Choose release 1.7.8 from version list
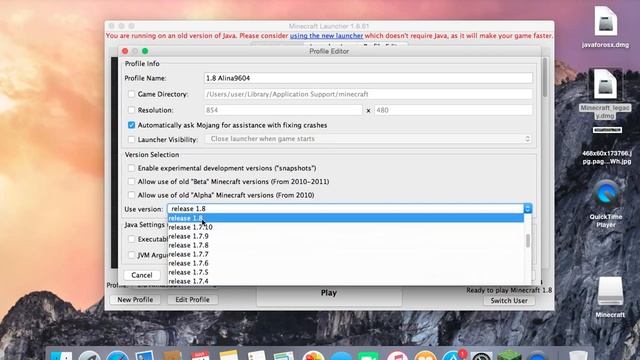Screen dimensions: 640x360 (x=346, y=245)
